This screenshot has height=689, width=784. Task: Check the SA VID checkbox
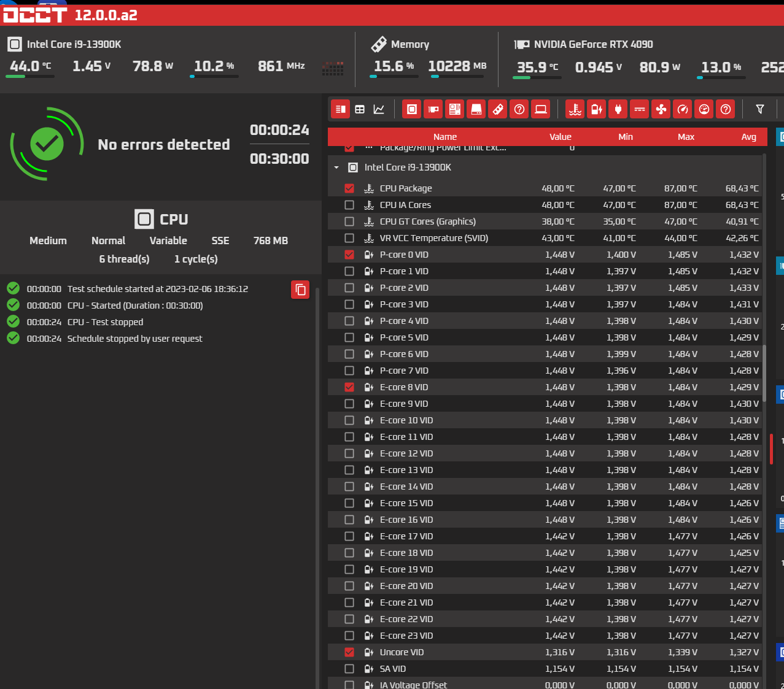(x=349, y=669)
